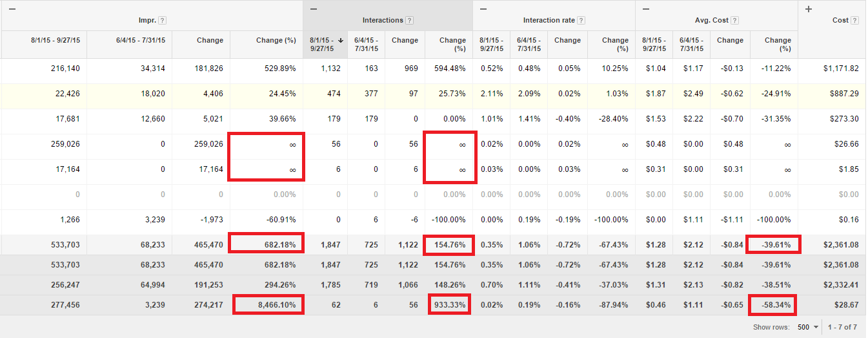
Task: Select the 2.11% interaction rate cell
Action: click(492, 94)
